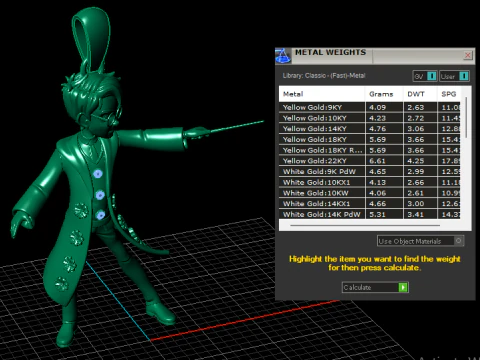
Task: Sort by the Grams column header
Action: 384,94
